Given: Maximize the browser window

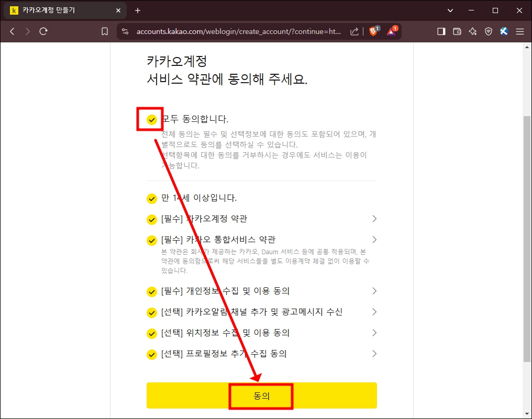Looking at the screenshot, I should [x=495, y=10].
